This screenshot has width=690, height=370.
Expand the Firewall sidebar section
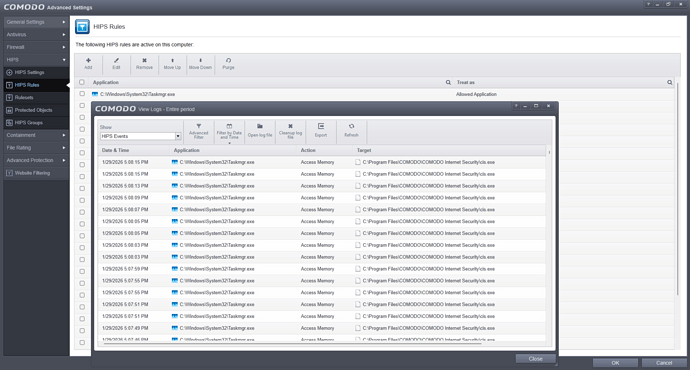[x=36, y=47]
